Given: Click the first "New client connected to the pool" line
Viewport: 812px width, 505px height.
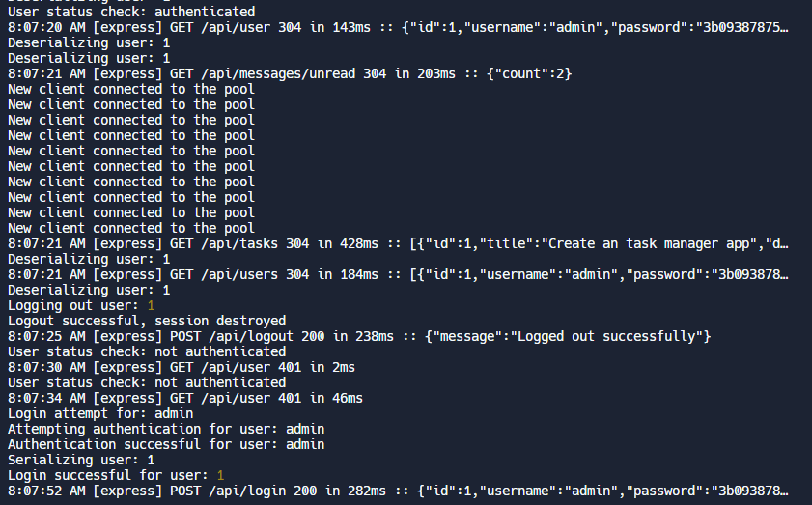Looking at the screenshot, I should pos(131,89).
